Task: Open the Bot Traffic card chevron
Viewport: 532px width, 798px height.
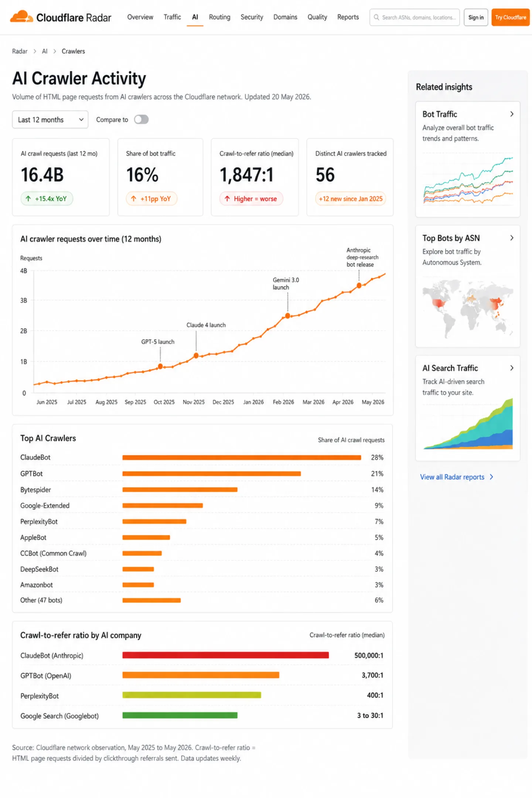Action: [512, 114]
